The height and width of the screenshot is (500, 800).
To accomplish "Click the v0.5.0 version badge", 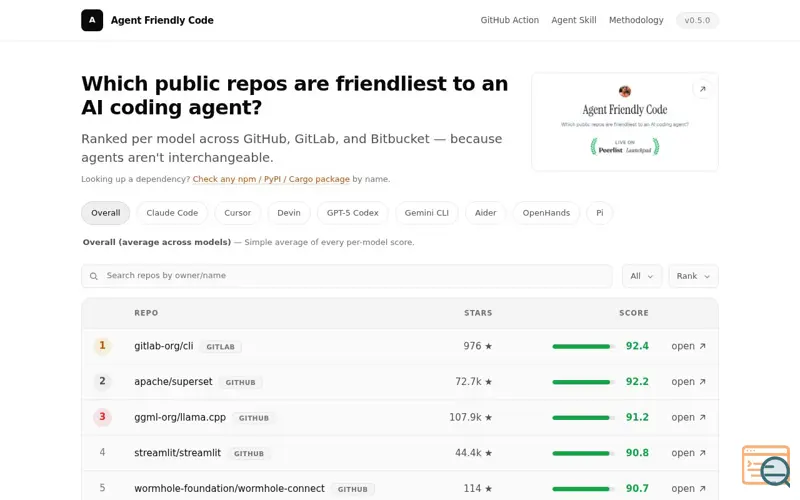I will tap(697, 20).
